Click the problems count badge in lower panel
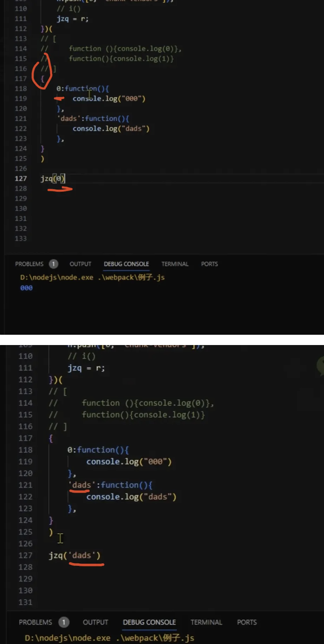The height and width of the screenshot is (644, 324). tap(63, 622)
